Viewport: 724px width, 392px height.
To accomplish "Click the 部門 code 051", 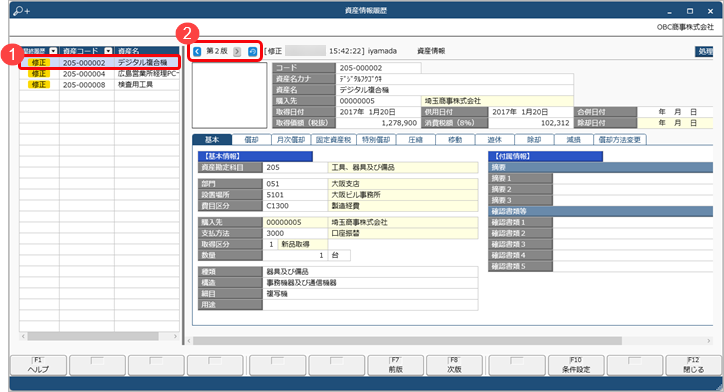I will coord(295,184).
